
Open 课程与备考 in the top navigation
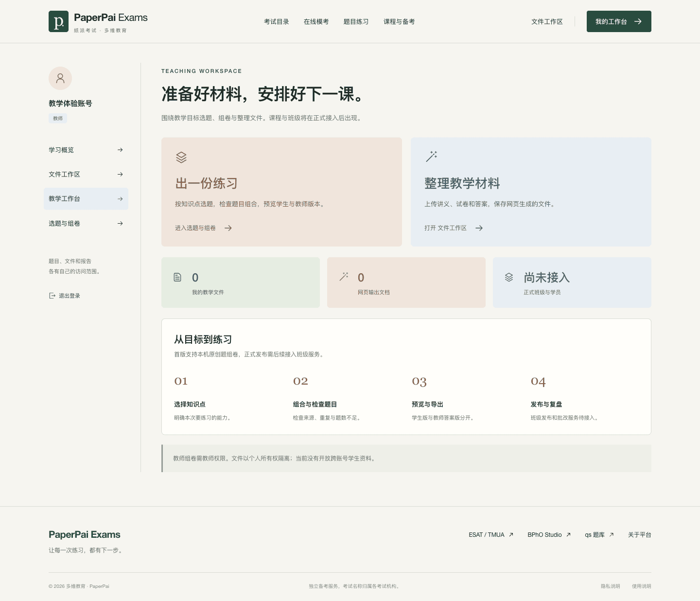tap(399, 21)
